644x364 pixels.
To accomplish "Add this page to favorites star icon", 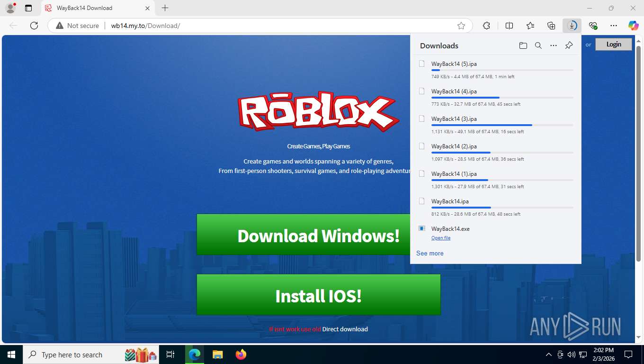I will (461, 26).
